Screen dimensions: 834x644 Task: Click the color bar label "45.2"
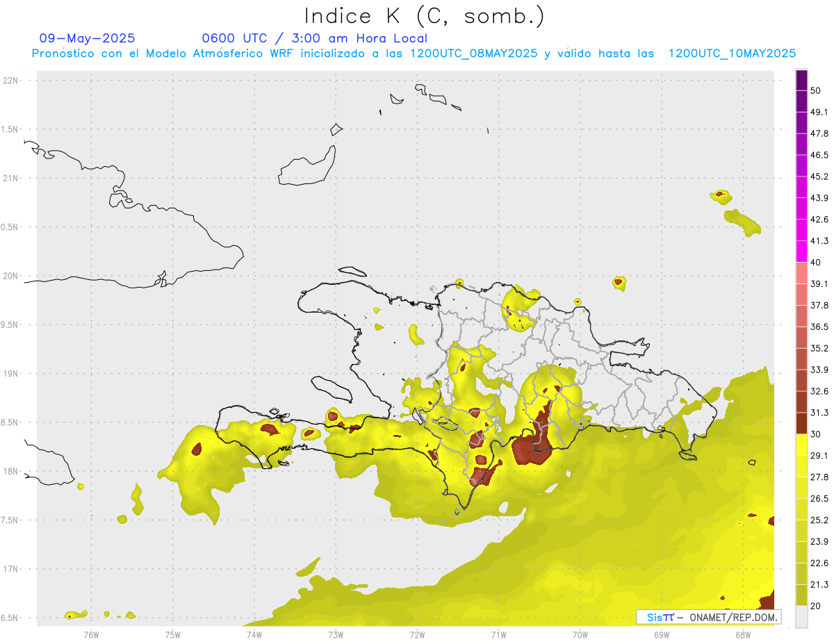pyautogui.click(x=819, y=176)
